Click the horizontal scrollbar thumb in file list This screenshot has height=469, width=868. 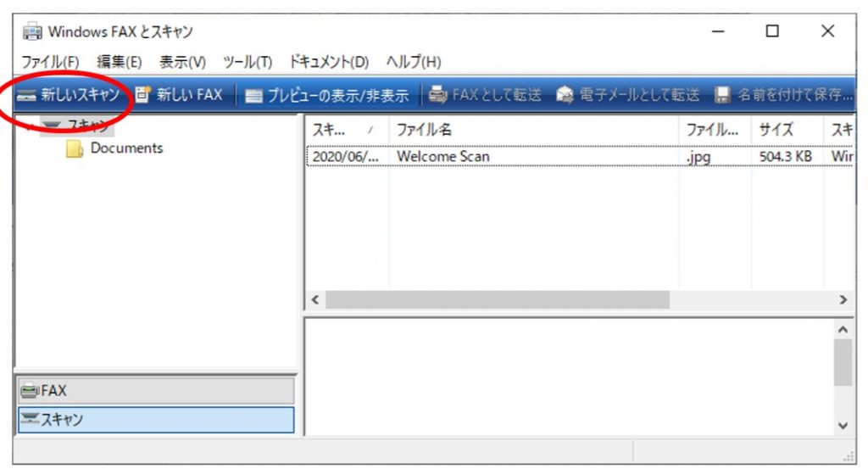[x=498, y=299]
